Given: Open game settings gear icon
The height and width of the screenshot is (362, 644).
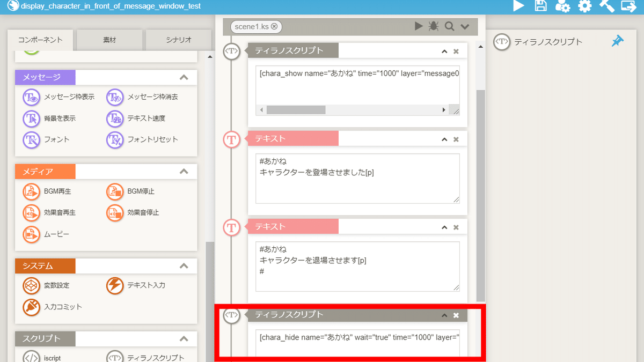Looking at the screenshot, I should [x=584, y=6].
